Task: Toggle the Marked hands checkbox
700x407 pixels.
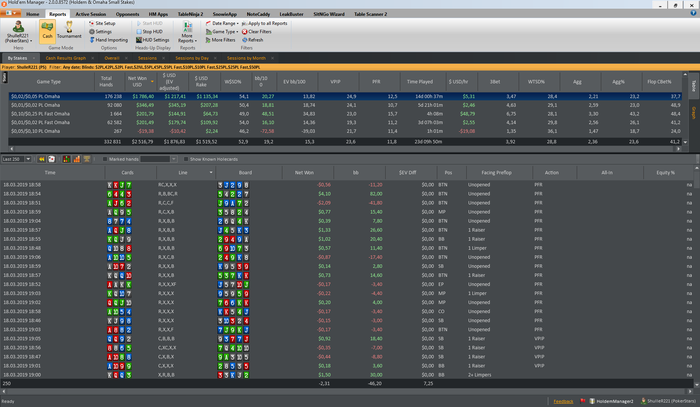Action: [x=105, y=159]
